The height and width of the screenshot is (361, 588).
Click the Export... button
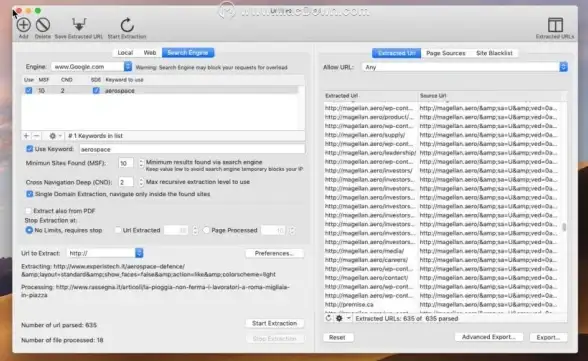(548, 337)
